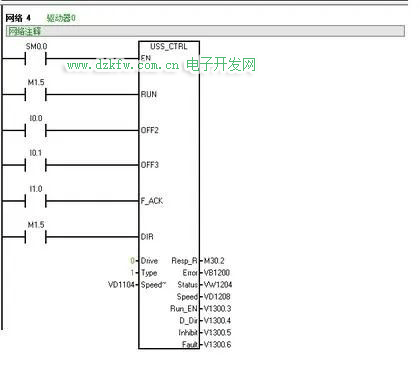Select the I0.1 contact feeding OFF3
The image size is (420, 366).
(x=36, y=165)
